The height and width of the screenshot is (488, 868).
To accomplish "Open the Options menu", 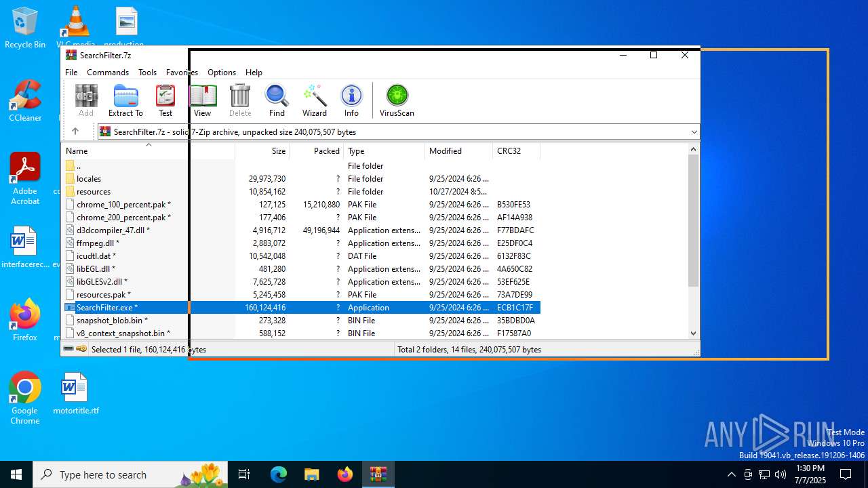I will tap(222, 73).
